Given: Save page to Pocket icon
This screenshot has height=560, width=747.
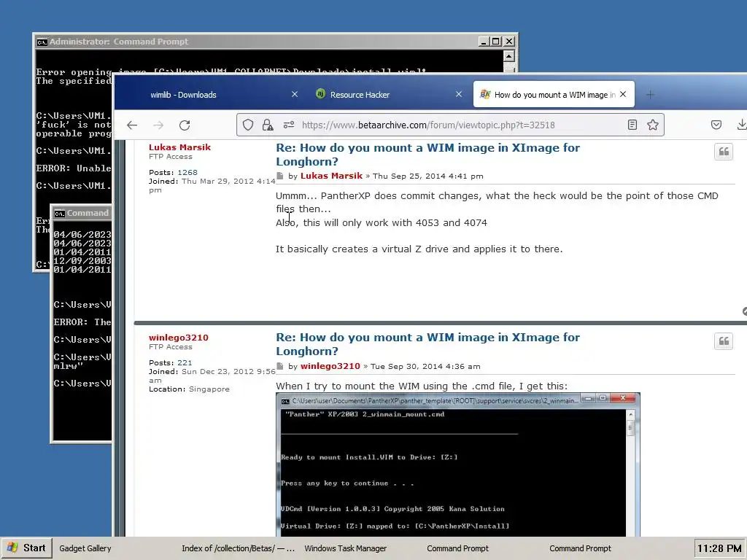Looking at the screenshot, I should click(x=716, y=125).
